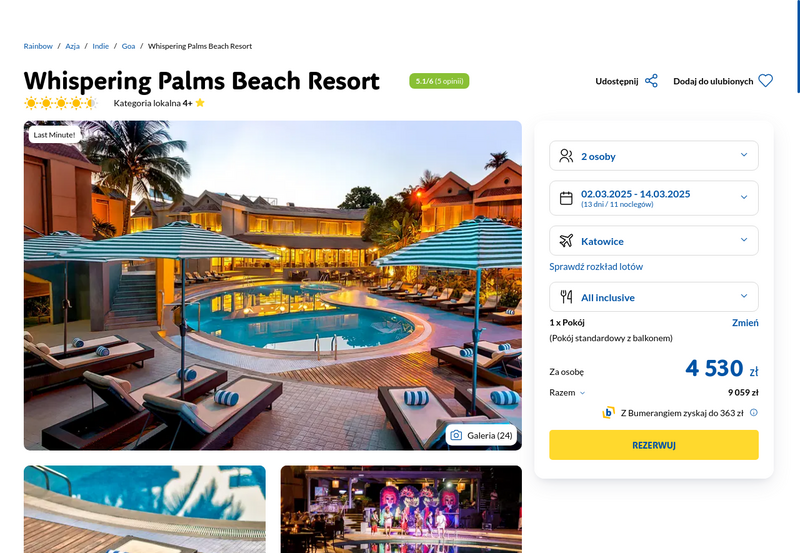Screen dimensions: 800x553
Task: Open the 02.03.2025 - 14.03.2025 date dropdown
Action: click(654, 198)
